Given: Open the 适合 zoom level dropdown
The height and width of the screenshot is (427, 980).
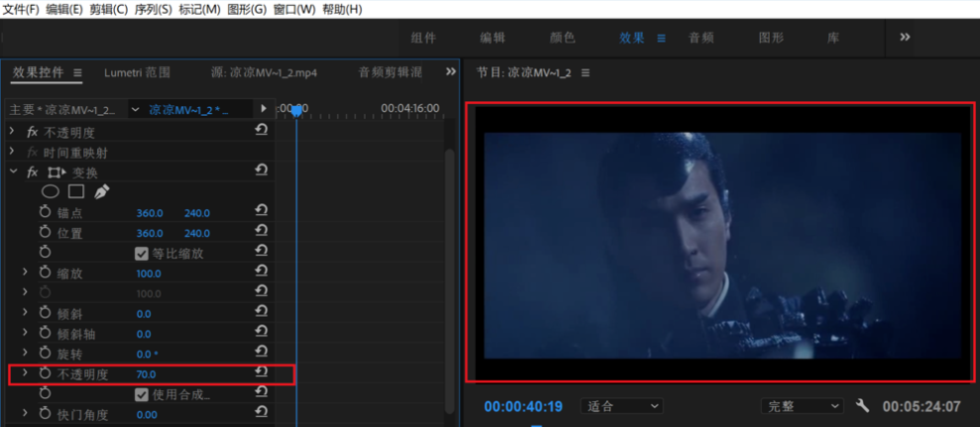Looking at the screenshot, I should point(622,406).
